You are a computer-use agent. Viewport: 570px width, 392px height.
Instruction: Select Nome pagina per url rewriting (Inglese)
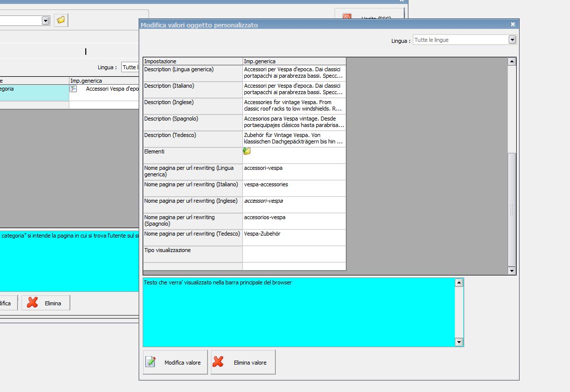point(192,205)
